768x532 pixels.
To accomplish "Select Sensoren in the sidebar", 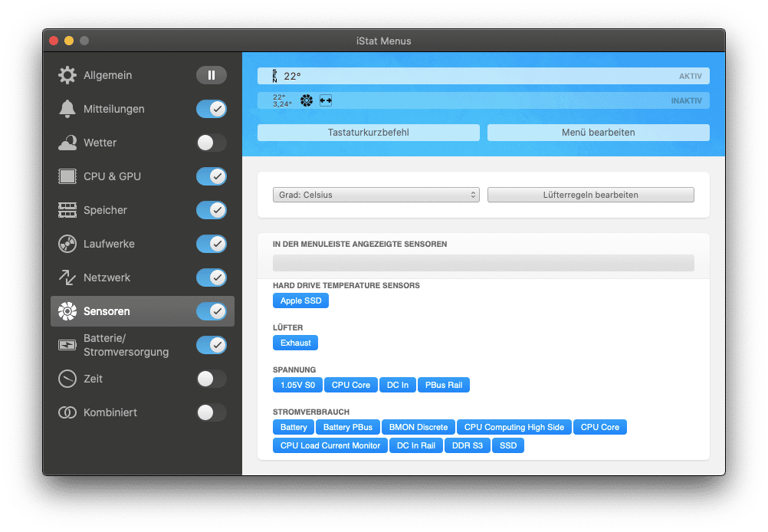I will tap(107, 311).
